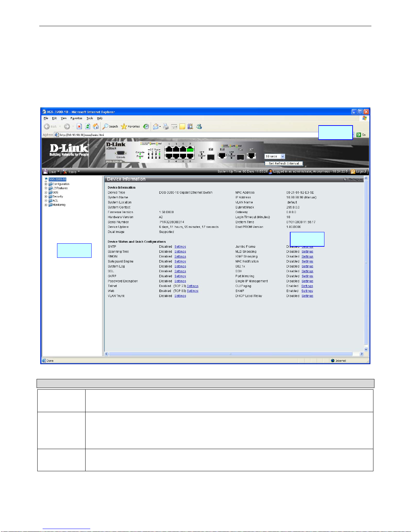Go to the Home page icon
Image resolution: width=411 pixels, height=532 pixels.
tap(96, 127)
